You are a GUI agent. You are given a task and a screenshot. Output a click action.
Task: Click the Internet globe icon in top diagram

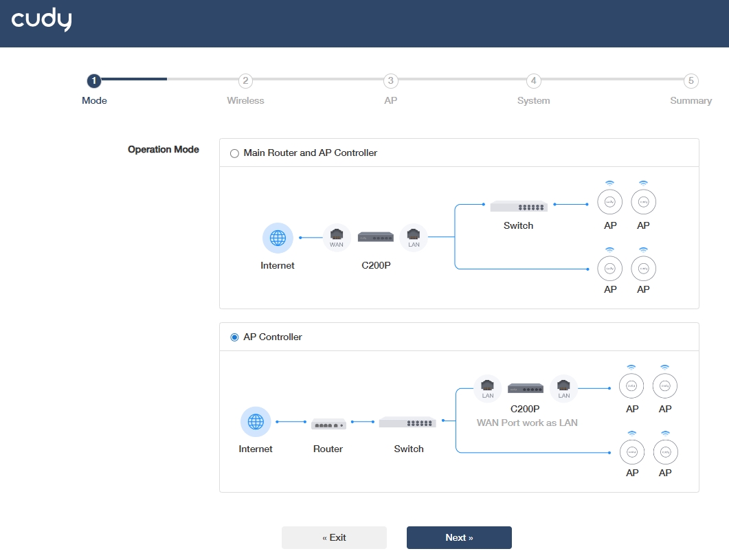(x=278, y=238)
